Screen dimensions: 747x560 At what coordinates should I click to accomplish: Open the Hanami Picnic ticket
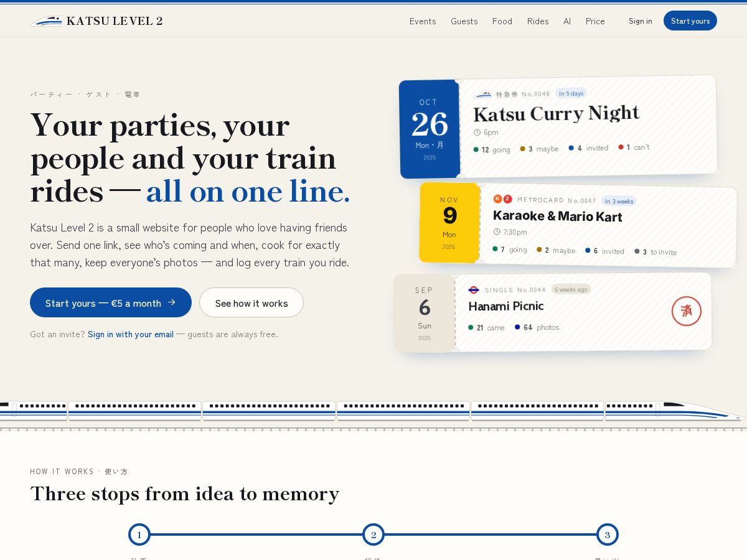pos(553,313)
